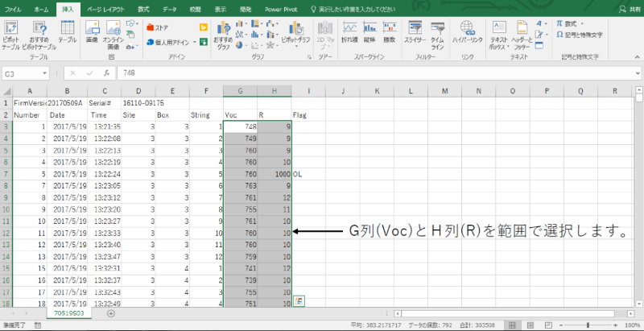Open the データ ribbon tab
Screen dimensions: 644x331
[170, 7]
